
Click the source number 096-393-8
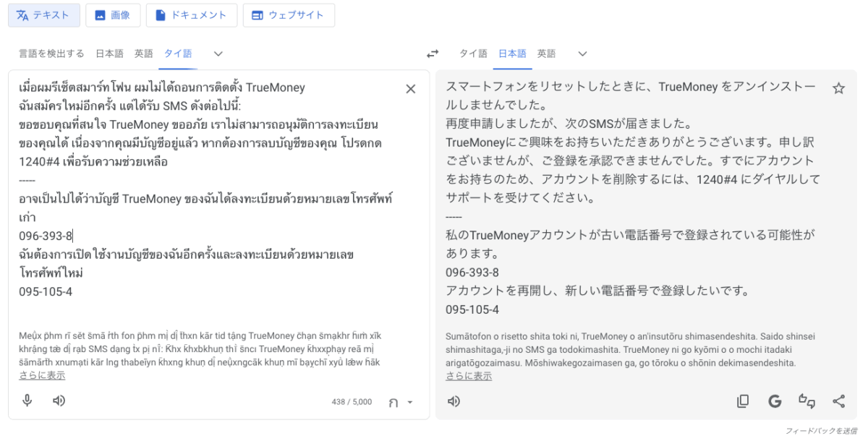coord(46,236)
